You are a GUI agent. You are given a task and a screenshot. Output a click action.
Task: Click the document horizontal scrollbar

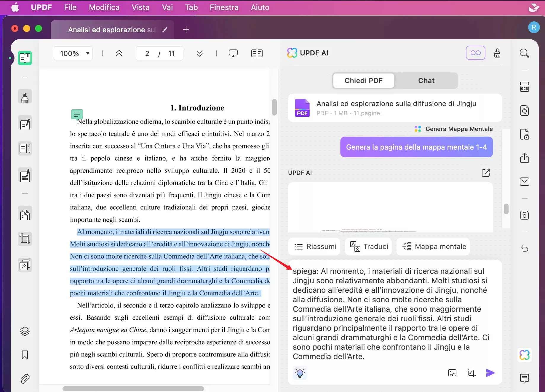(133, 388)
